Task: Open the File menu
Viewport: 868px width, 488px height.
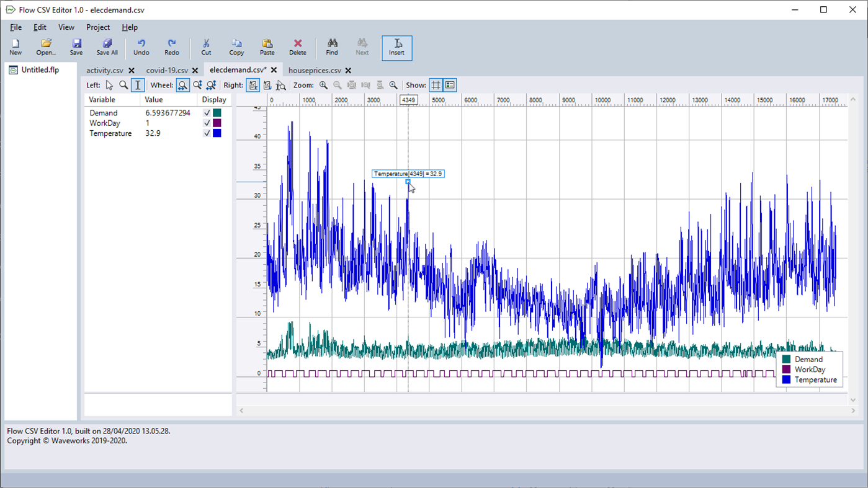Action: pyautogui.click(x=15, y=27)
